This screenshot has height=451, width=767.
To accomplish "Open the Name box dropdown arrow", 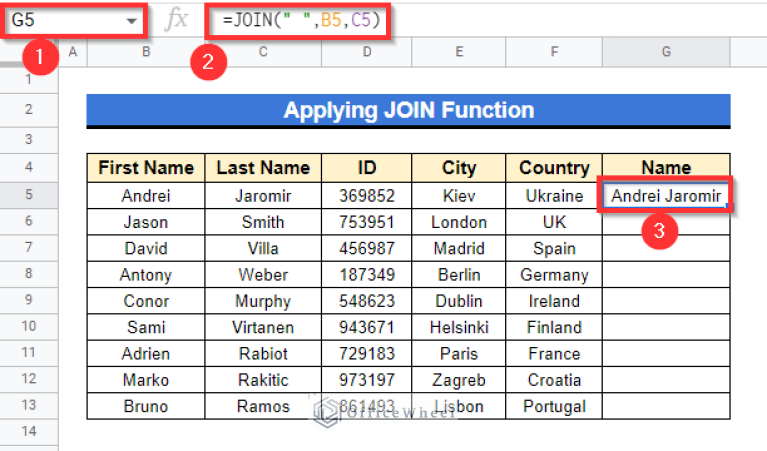I will pos(131,21).
